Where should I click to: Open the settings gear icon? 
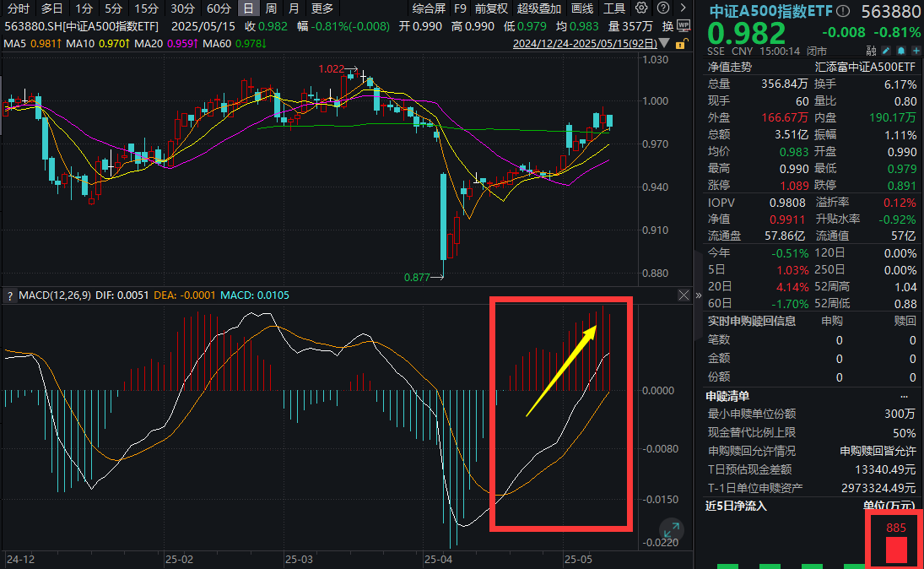(x=641, y=8)
